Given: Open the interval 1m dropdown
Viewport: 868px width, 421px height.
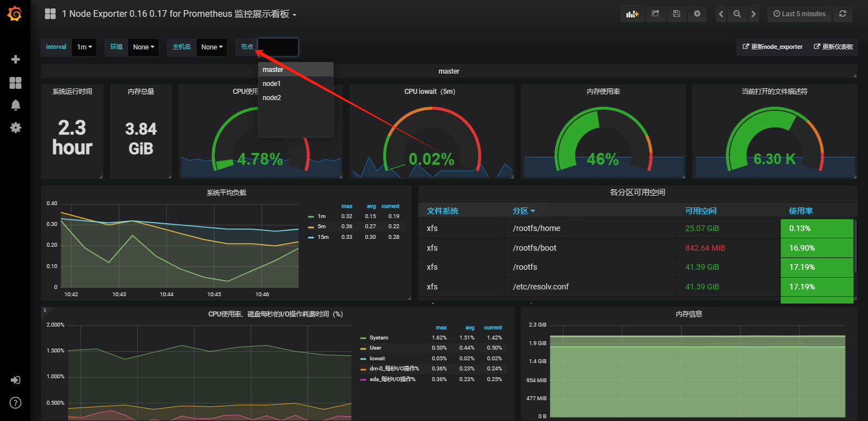Looking at the screenshot, I should click(84, 47).
